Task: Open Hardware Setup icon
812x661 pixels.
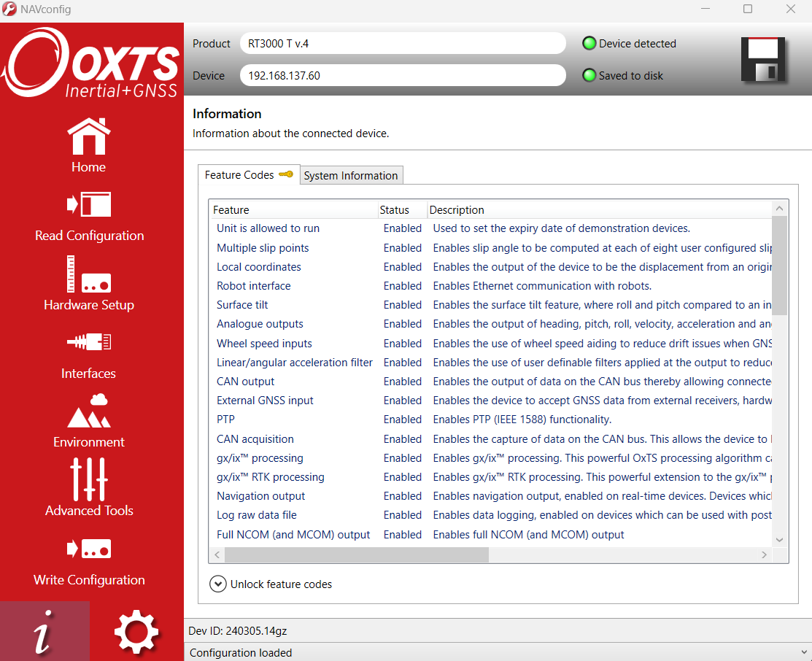Action: (x=88, y=274)
